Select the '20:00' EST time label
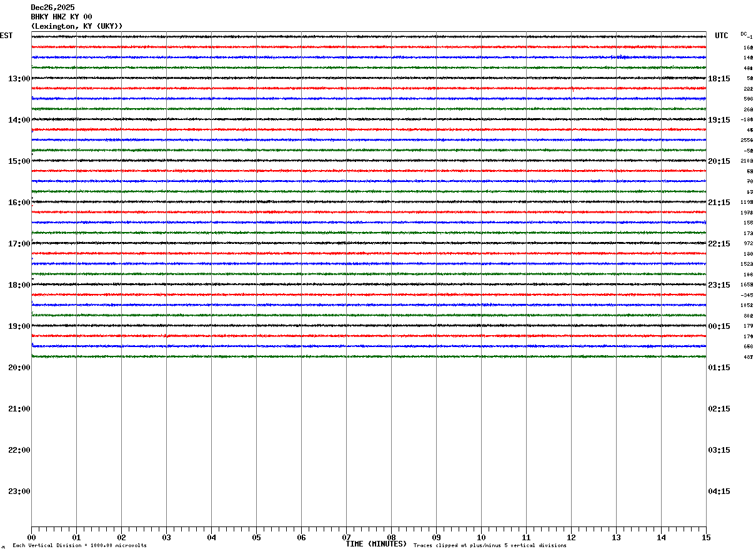The height and width of the screenshot is (554, 756). [x=19, y=368]
